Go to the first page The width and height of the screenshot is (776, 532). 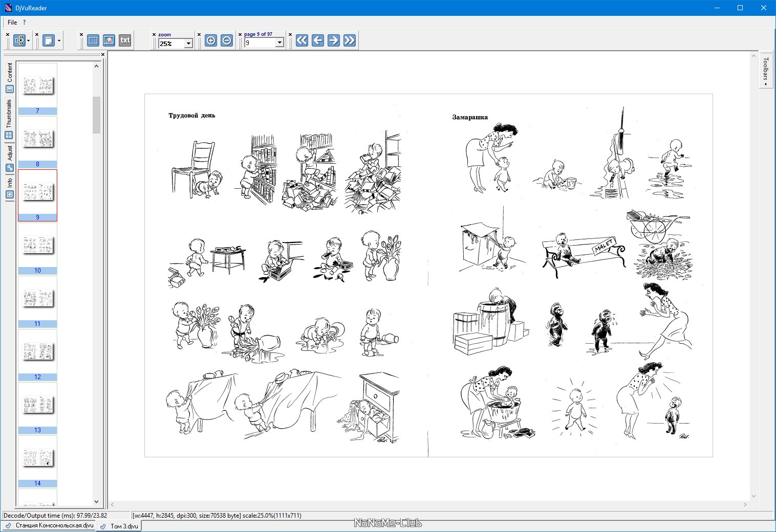pos(302,40)
